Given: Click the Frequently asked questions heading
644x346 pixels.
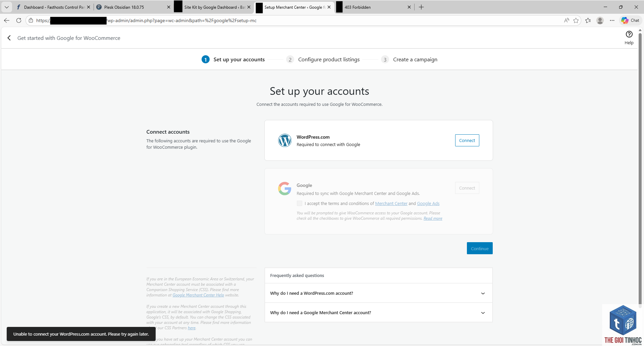Looking at the screenshot, I should point(297,275).
